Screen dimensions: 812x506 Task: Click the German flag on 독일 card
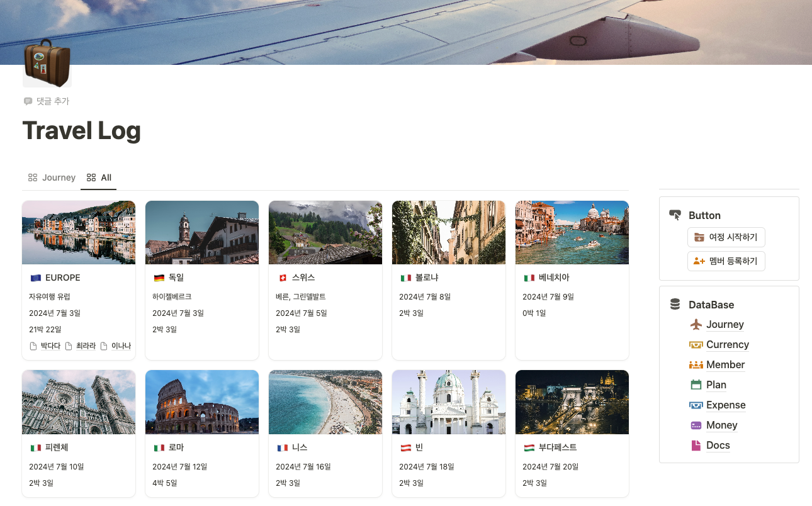point(159,278)
